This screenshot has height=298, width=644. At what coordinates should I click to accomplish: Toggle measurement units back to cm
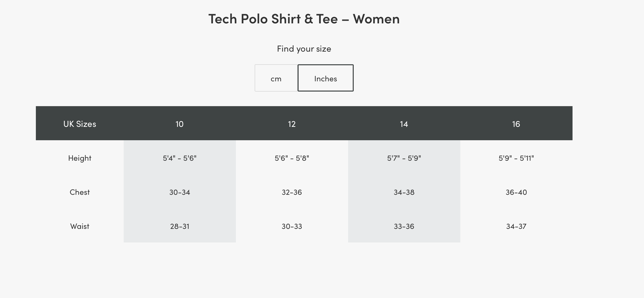point(276,78)
